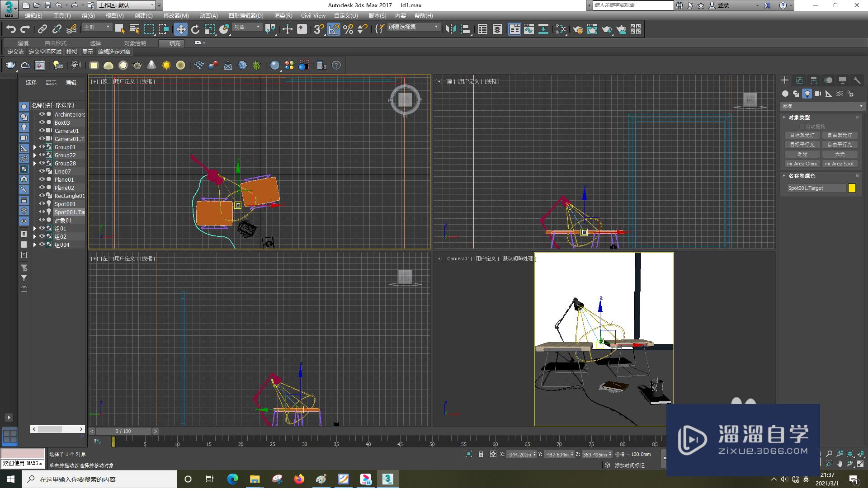Open Rendered Frame Window icon
868x489 pixels.
click(592, 29)
